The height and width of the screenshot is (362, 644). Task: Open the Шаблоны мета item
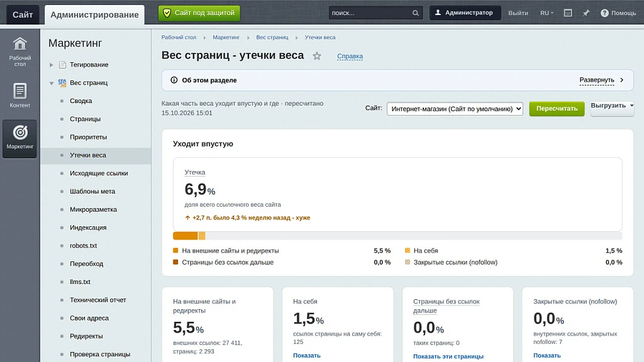(92, 191)
